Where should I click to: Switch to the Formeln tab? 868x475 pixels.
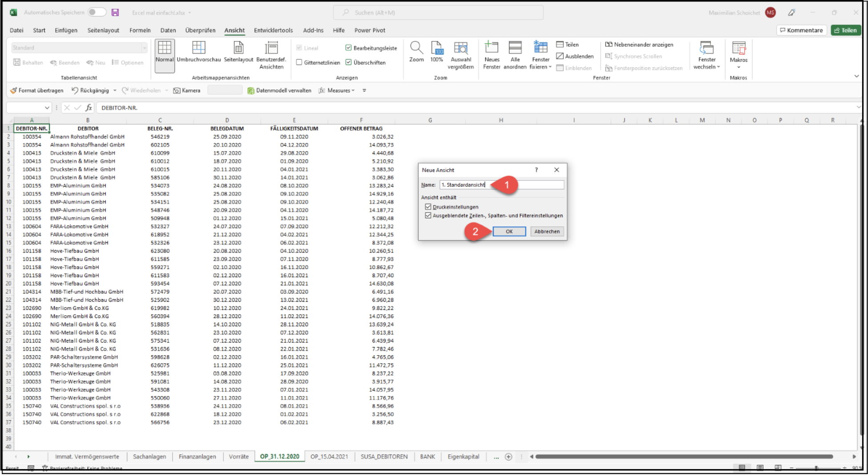(140, 30)
